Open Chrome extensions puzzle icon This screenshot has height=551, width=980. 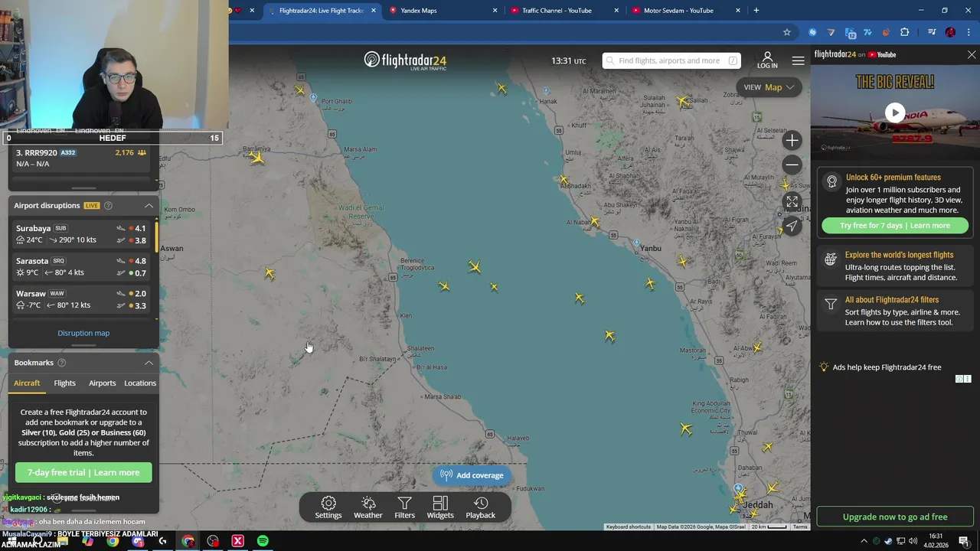pos(904,32)
